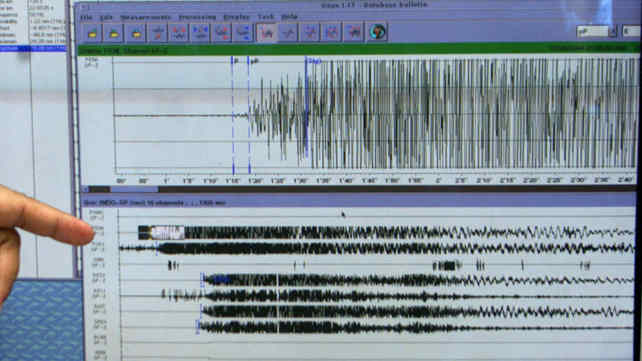The height and width of the screenshot is (361, 642).
Task: Open the Tools menu
Action: coord(266,17)
